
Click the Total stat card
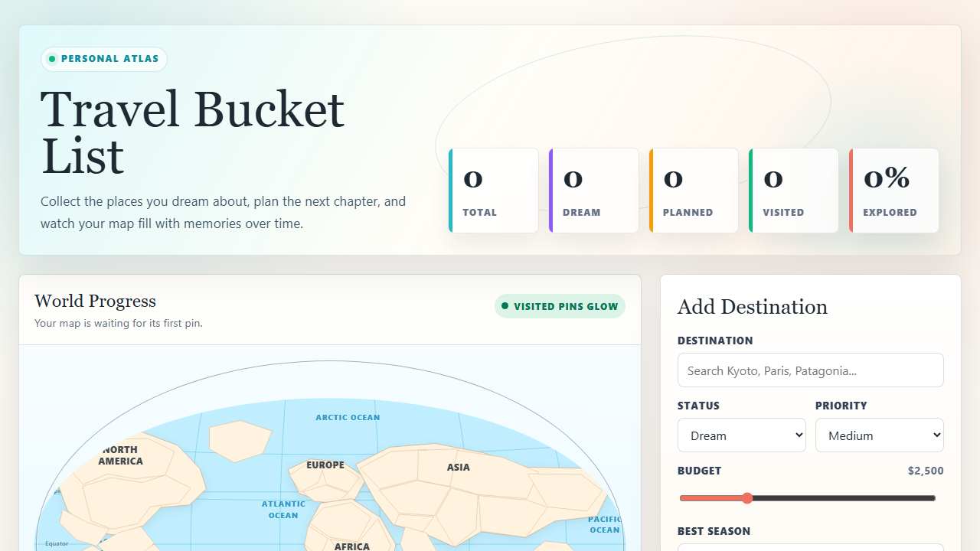pos(494,191)
